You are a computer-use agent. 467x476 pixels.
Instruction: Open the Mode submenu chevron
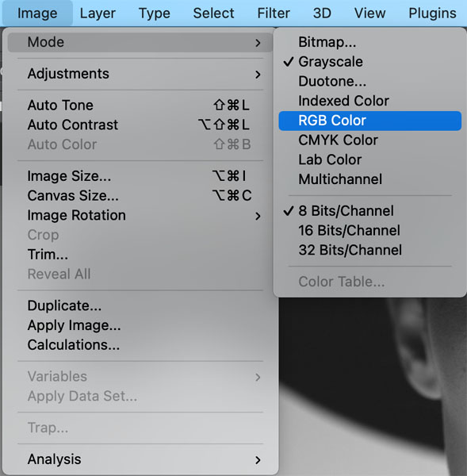258,43
